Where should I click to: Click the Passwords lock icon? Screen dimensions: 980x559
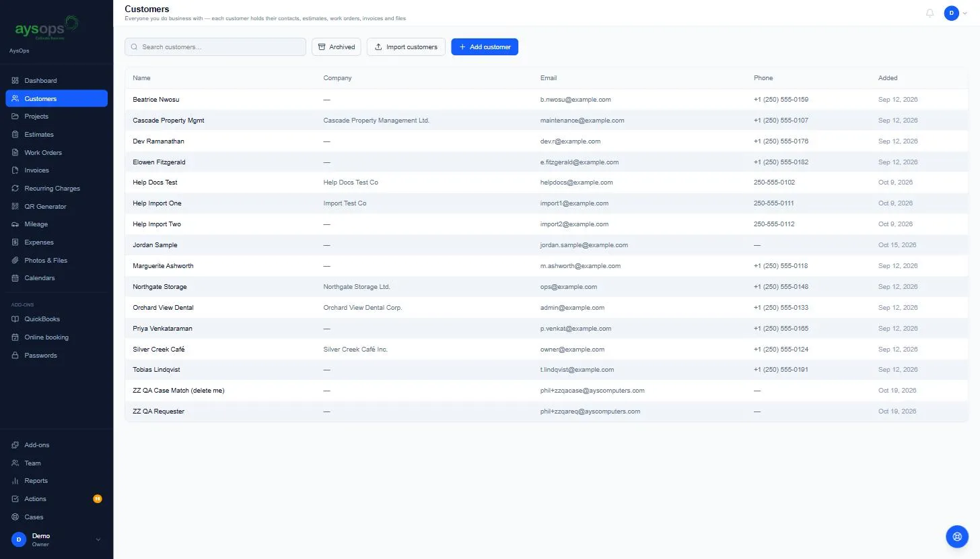point(15,356)
